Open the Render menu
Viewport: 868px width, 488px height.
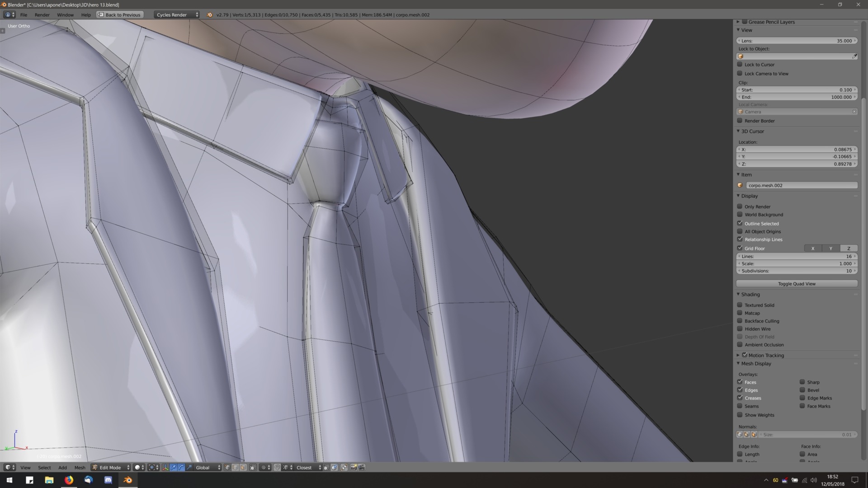tap(42, 15)
